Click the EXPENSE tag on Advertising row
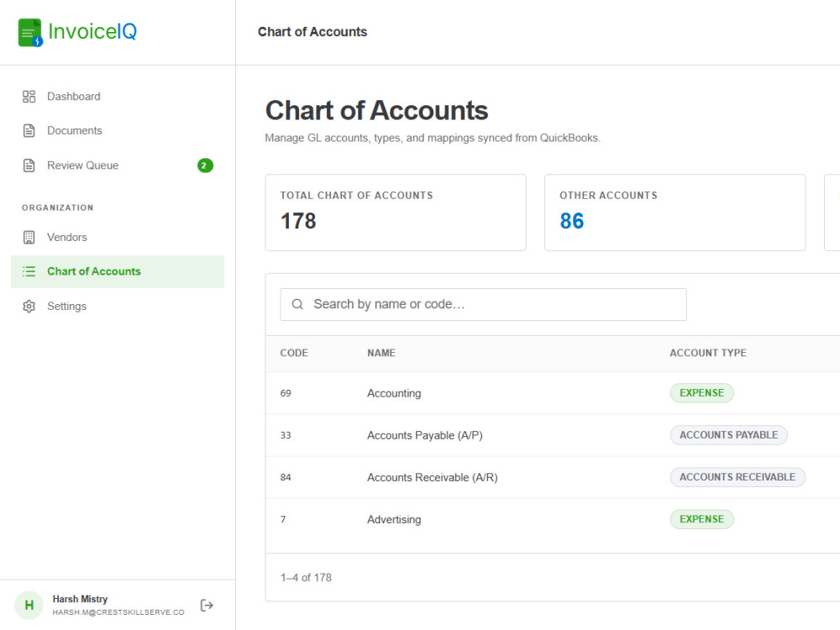Viewport: 840px width, 630px height. (701, 519)
